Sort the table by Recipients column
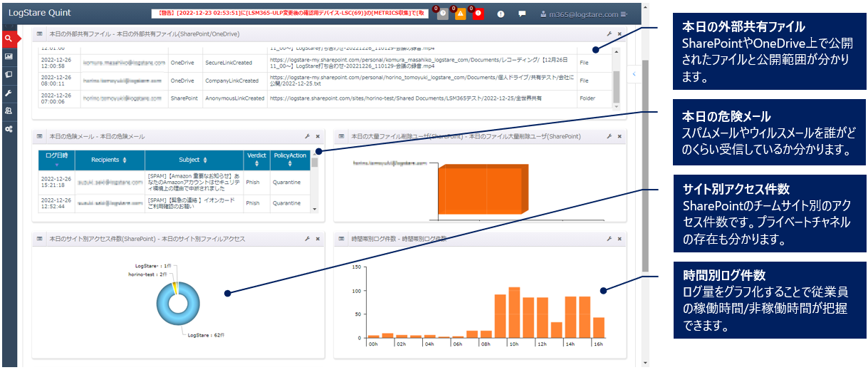Screen dimensions: 868x370 pyautogui.click(x=110, y=160)
